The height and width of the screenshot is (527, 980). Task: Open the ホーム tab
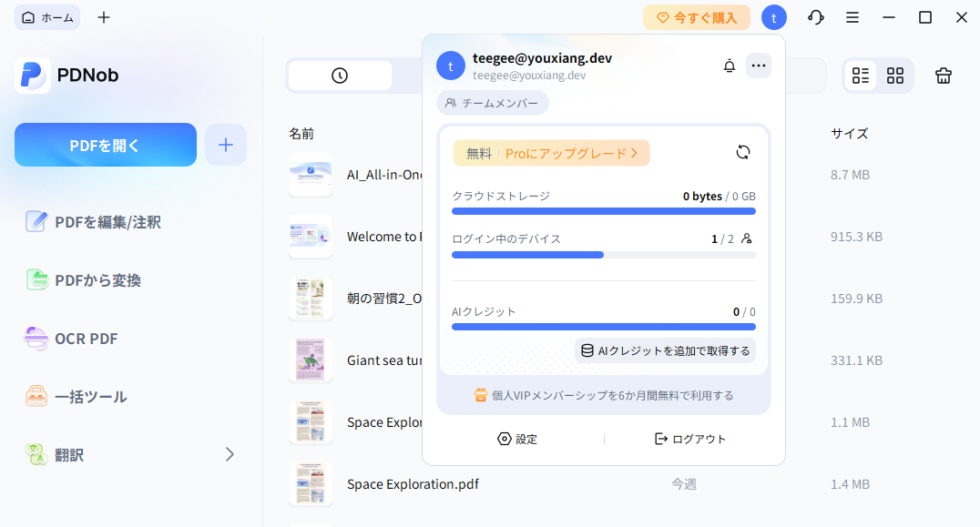click(x=47, y=17)
